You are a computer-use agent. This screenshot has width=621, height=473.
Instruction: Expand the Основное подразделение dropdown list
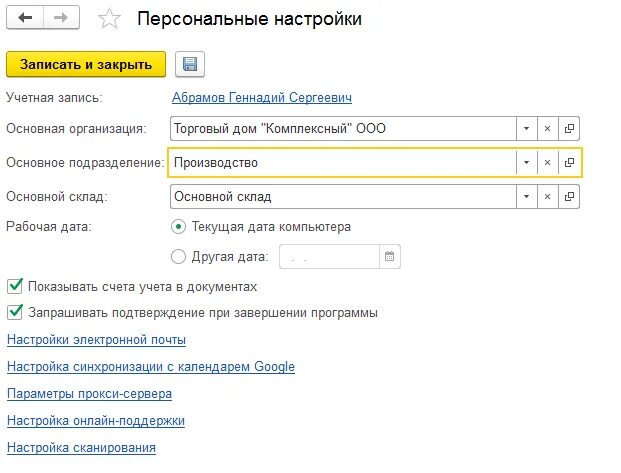tap(526, 162)
